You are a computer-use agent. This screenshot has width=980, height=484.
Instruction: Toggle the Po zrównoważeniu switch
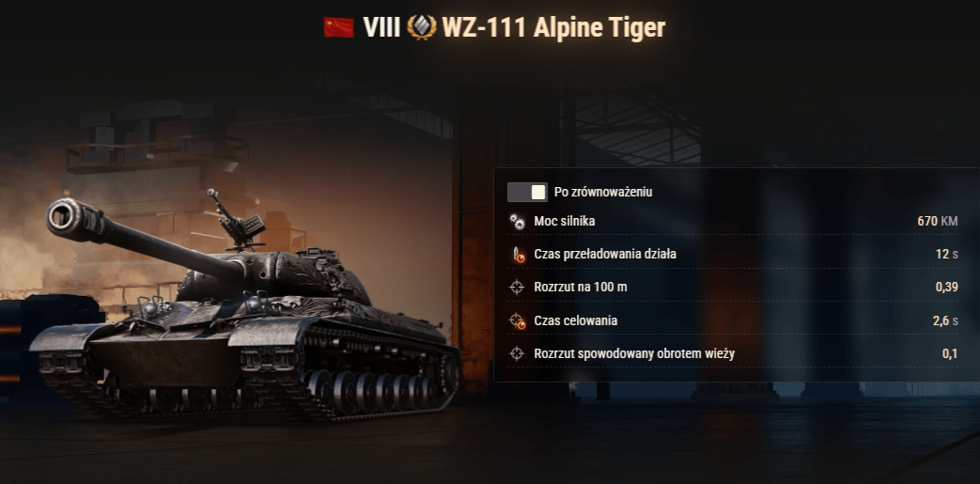tap(527, 192)
